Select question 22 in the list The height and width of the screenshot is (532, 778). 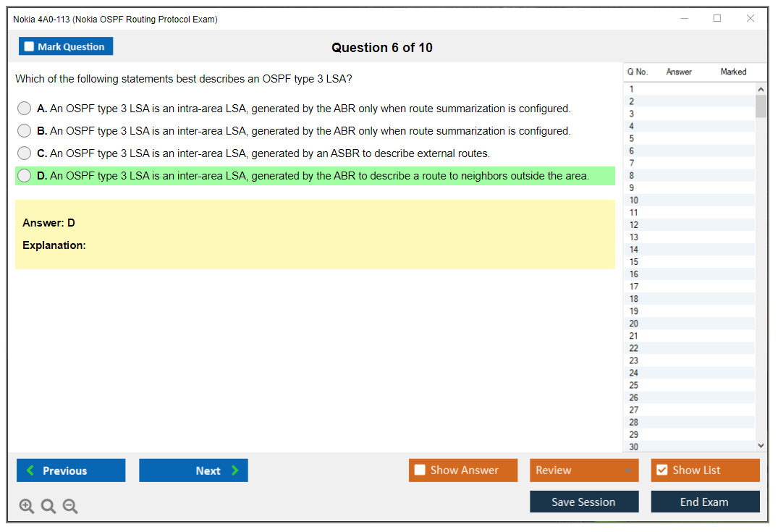tap(634, 348)
